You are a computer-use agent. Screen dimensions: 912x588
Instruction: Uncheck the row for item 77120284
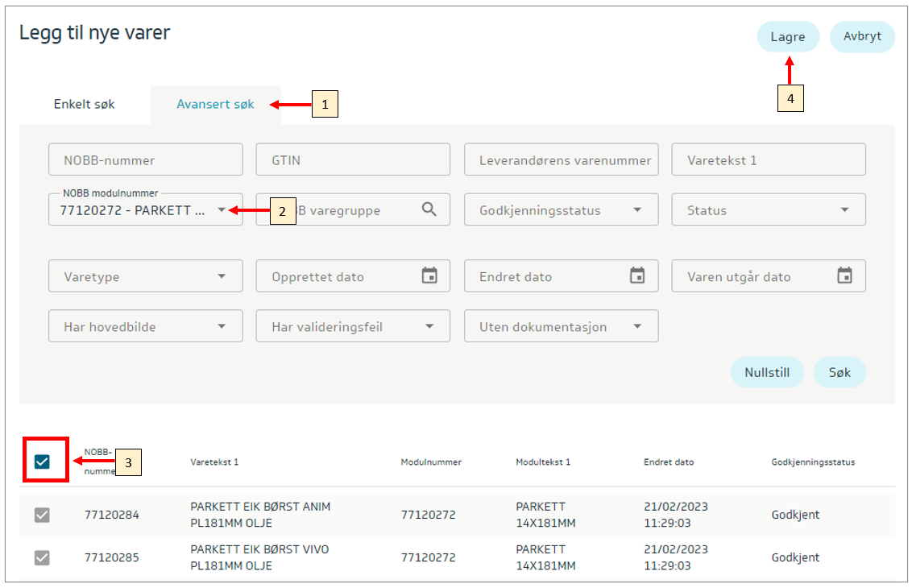pyautogui.click(x=43, y=515)
